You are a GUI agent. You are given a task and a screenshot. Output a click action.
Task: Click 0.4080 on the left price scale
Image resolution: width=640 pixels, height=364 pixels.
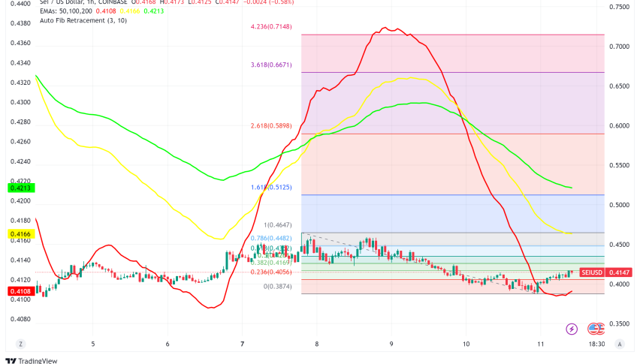tap(20, 319)
